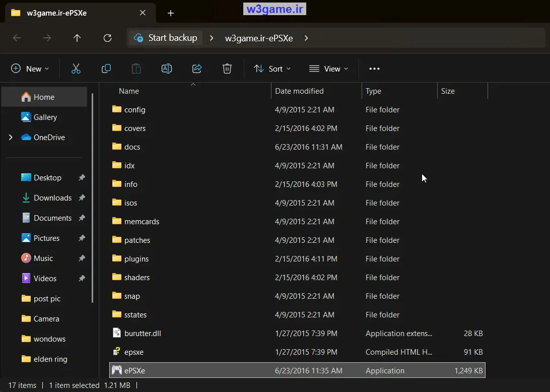This screenshot has height=392, width=550.
Task: Open the See more ellipsis menu
Action: (x=374, y=69)
